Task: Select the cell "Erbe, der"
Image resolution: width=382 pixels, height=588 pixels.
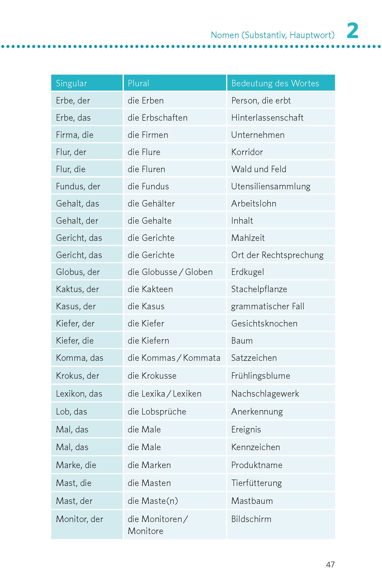Action: click(73, 101)
